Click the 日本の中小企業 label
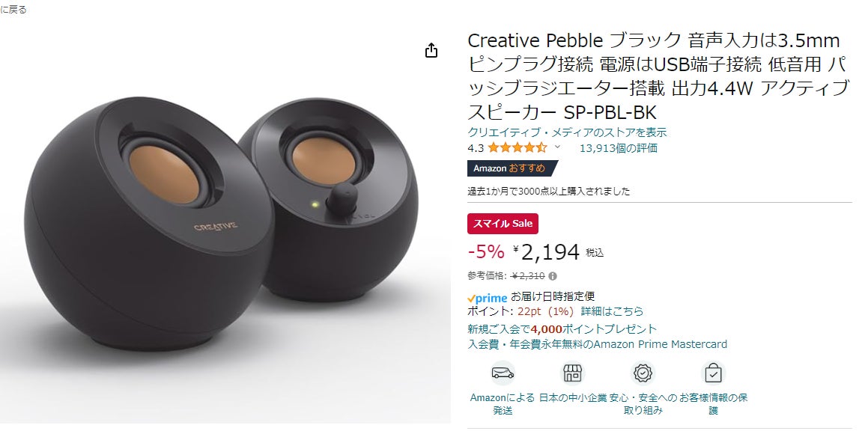This screenshot has width=868, height=434. point(572,398)
